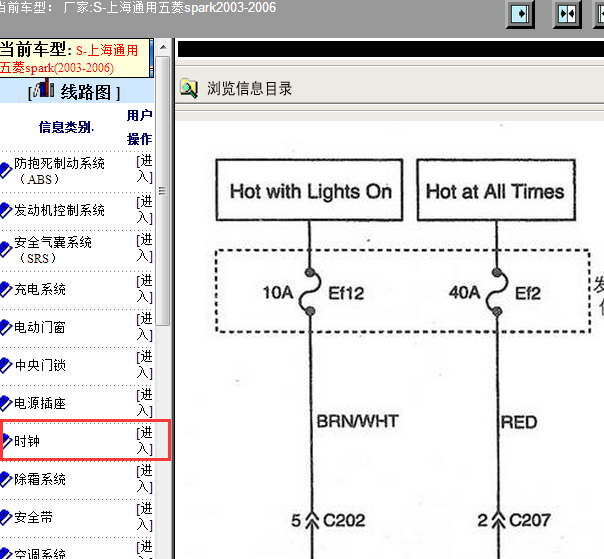Click the right-arrow panel button in top toolbar
Image resolution: width=604 pixels, height=559 pixels.
(x=520, y=14)
